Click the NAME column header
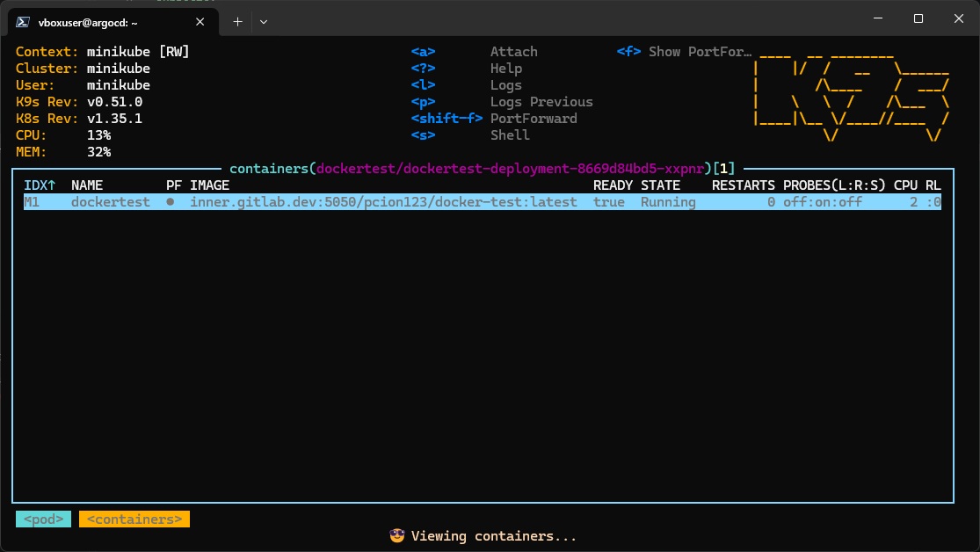The width and height of the screenshot is (980, 552). 87,185
